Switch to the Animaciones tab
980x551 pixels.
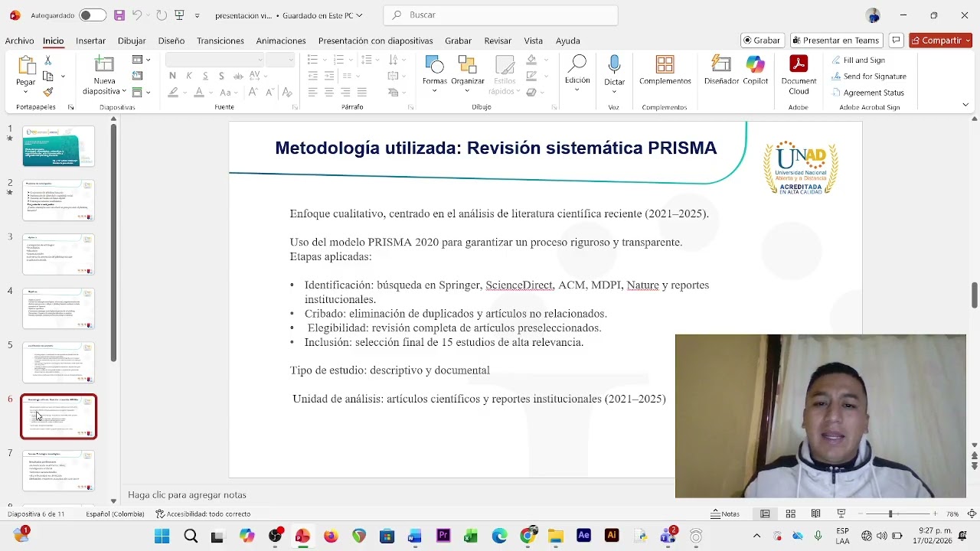pyautogui.click(x=281, y=41)
